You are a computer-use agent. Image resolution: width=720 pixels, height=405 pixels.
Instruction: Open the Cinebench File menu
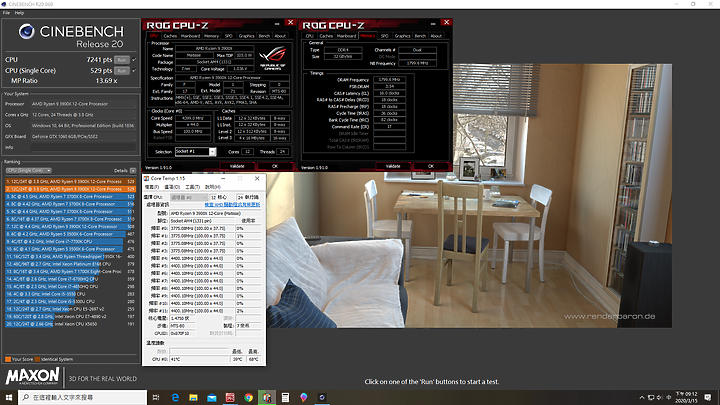point(6,13)
